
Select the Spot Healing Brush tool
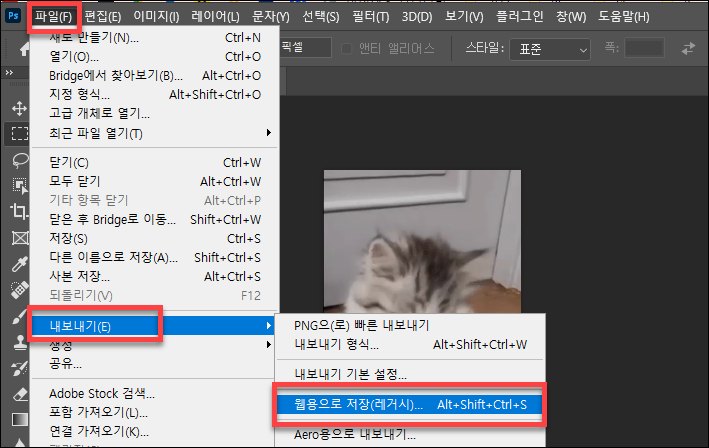pyautogui.click(x=19, y=290)
